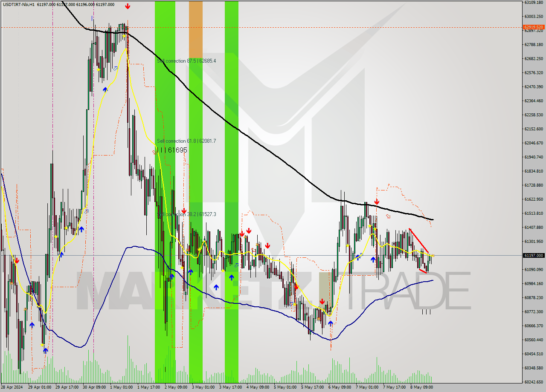Click the 61622.950 price axis value

click(x=534, y=199)
